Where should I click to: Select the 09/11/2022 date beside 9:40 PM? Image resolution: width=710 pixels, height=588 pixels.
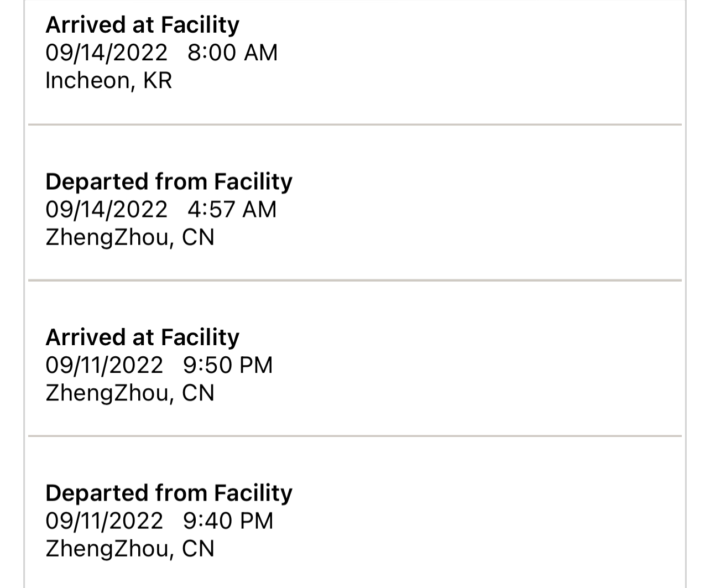coord(104,521)
